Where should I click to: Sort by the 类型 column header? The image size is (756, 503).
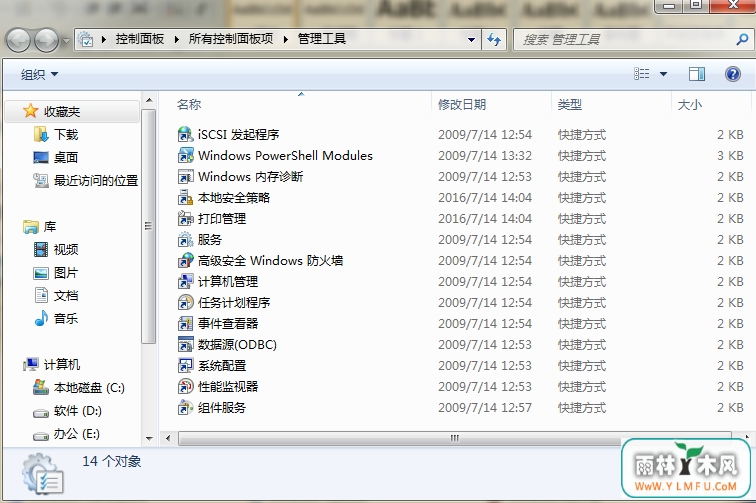point(569,104)
